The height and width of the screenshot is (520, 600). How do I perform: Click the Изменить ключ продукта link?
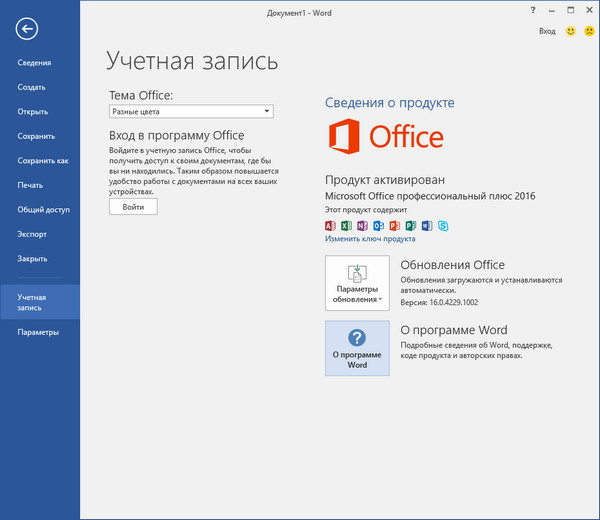370,239
